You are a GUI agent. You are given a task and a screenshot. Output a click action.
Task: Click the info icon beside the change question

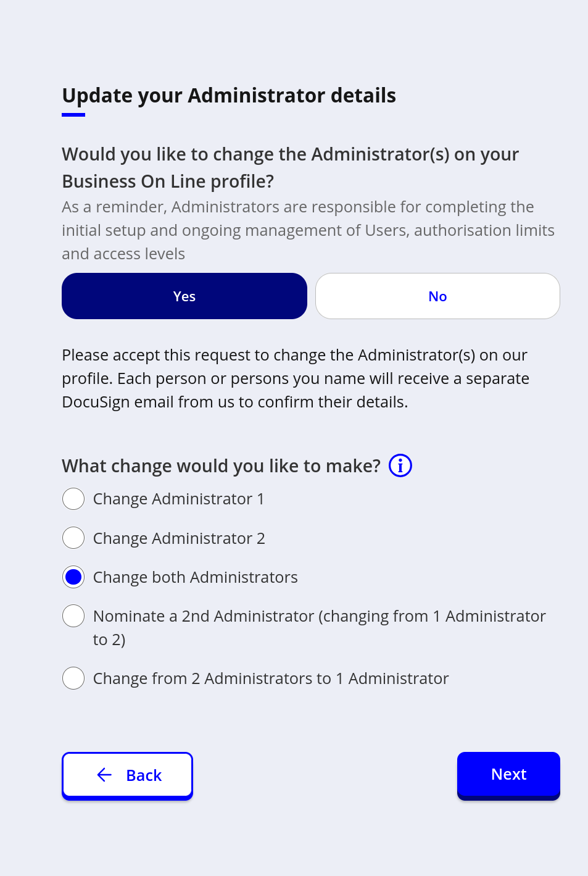click(400, 465)
